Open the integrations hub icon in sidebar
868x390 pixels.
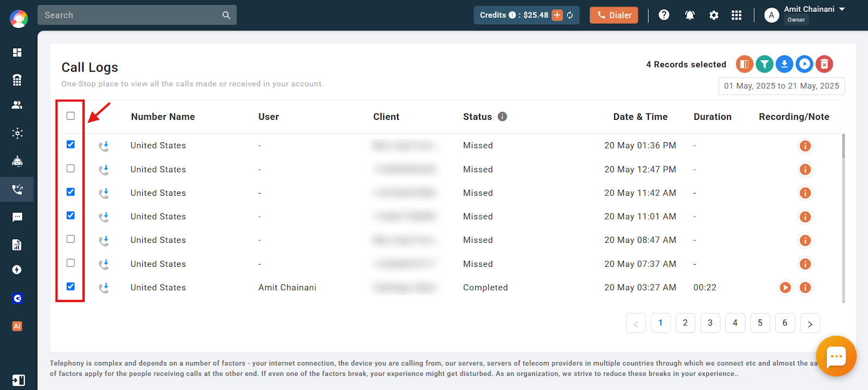[x=17, y=133]
